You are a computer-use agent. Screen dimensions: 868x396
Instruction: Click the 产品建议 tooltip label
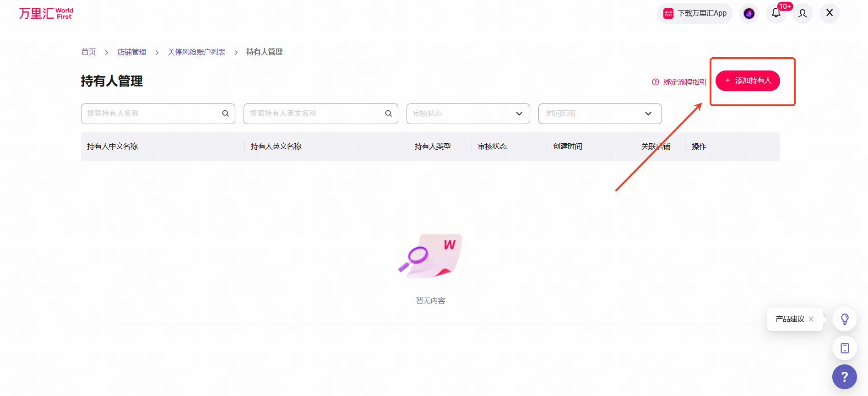(790, 319)
